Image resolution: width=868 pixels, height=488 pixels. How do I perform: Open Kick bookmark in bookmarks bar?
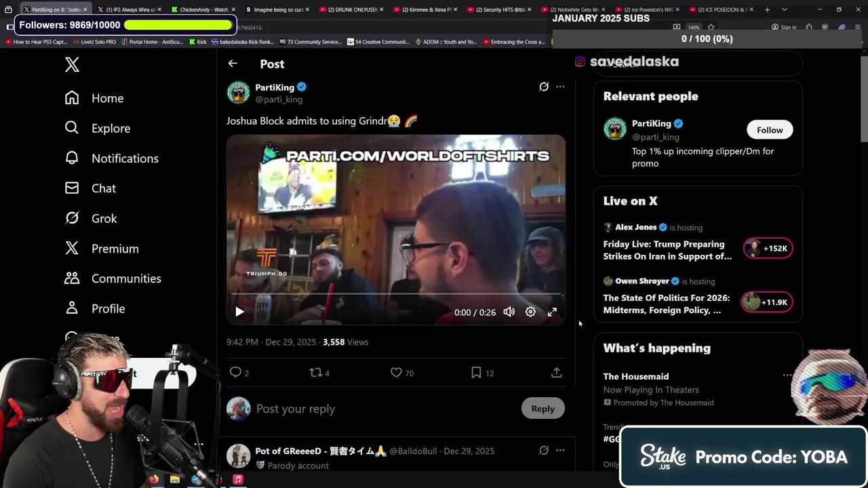pos(197,41)
